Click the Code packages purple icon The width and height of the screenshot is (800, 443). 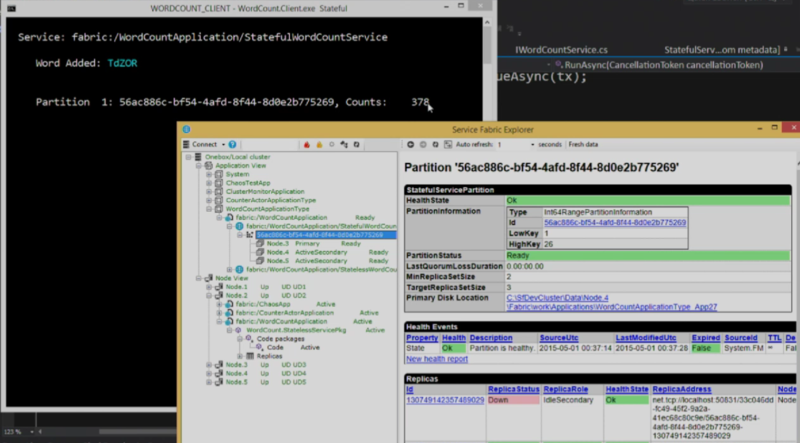pos(249,339)
